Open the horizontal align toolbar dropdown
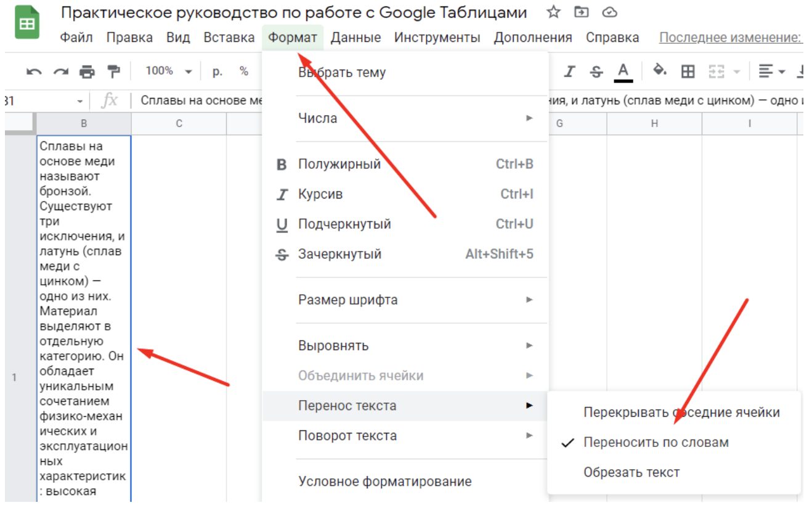This screenshot has height=508, width=812. pyautogui.click(x=771, y=72)
